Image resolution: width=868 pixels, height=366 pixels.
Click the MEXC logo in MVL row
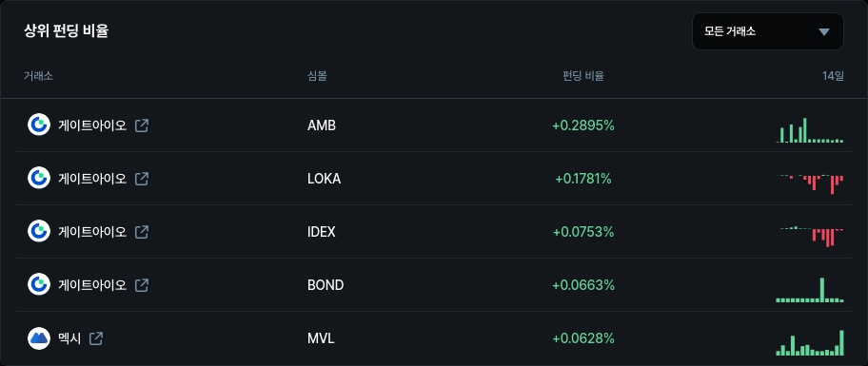[x=39, y=337]
